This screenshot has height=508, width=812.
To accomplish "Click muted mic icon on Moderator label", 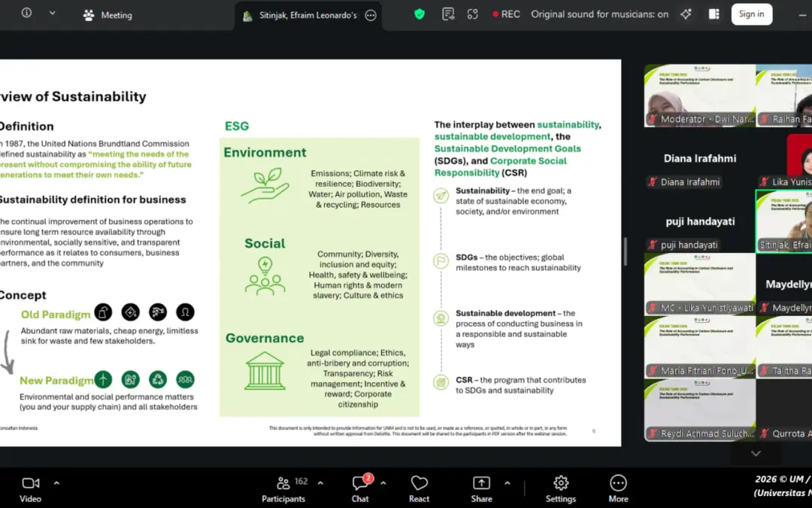I will tap(653, 119).
